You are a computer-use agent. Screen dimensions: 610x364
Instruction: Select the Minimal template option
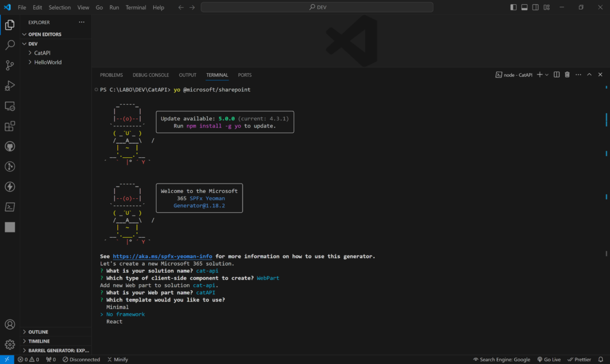[117, 307]
